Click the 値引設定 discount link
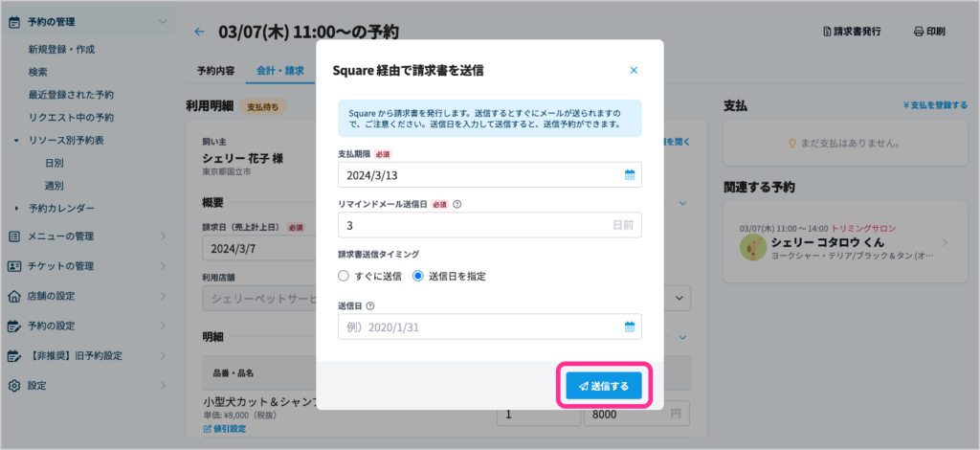The height and width of the screenshot is (450, 980). pyautogui.click(x=224, y=429)
